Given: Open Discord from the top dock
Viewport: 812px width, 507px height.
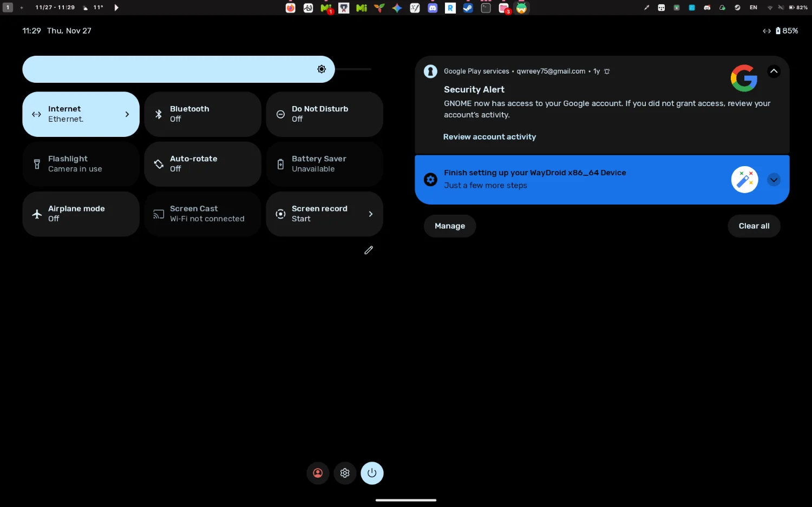Looking at the screenshot, I should [433, 8].
